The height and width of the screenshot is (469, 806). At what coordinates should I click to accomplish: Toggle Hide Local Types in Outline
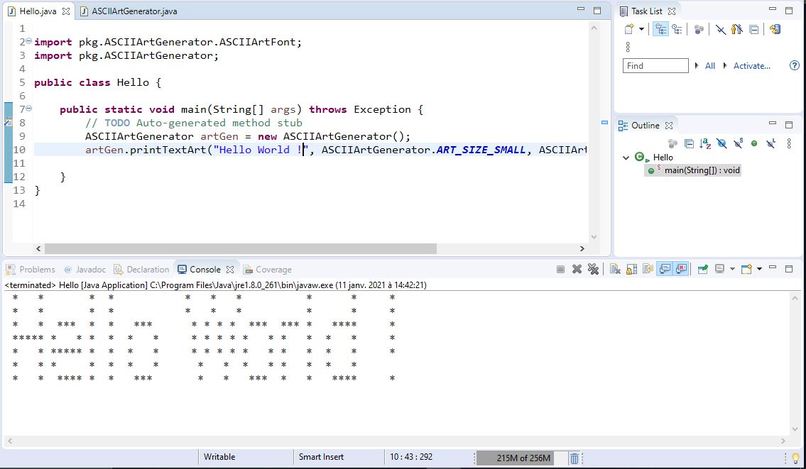click(x=771, y=144)
